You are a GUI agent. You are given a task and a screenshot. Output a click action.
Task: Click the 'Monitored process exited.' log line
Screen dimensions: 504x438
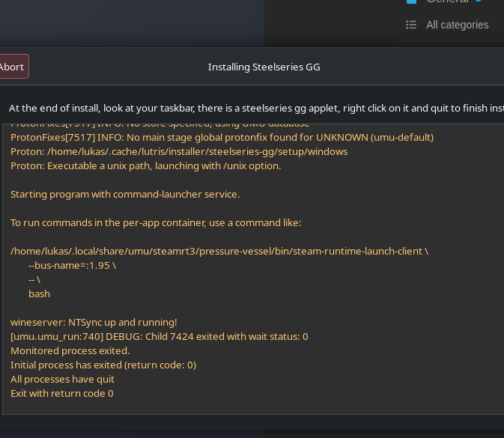click(x=70, y=350)
